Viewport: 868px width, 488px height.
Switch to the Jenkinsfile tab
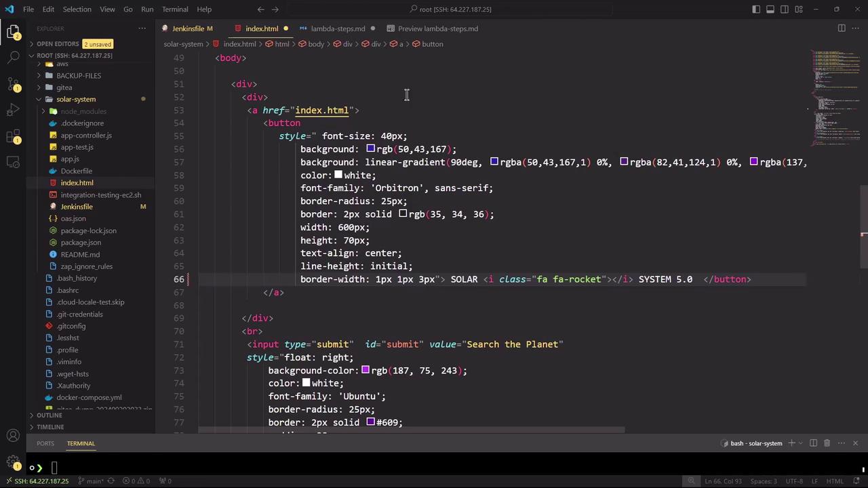188,28
